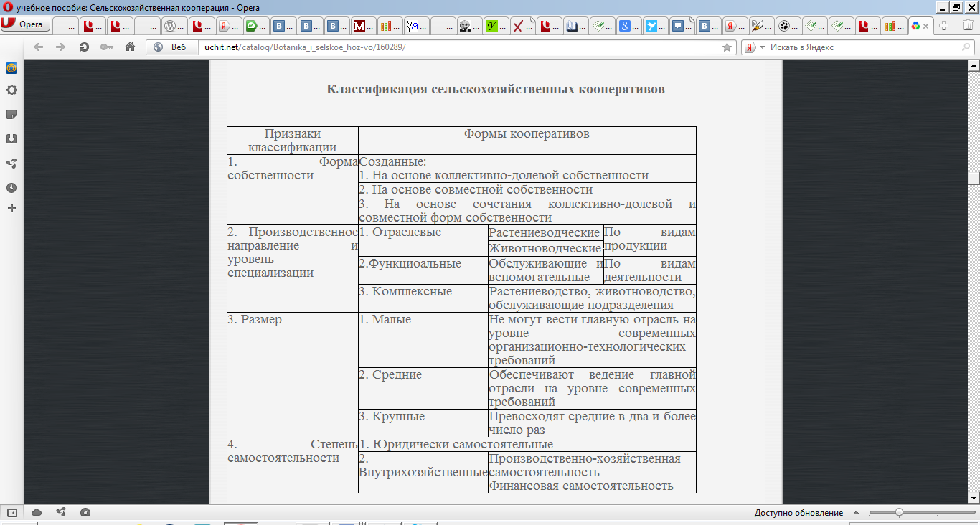
Task: Open the password key wand
Action: coord(107,47)
